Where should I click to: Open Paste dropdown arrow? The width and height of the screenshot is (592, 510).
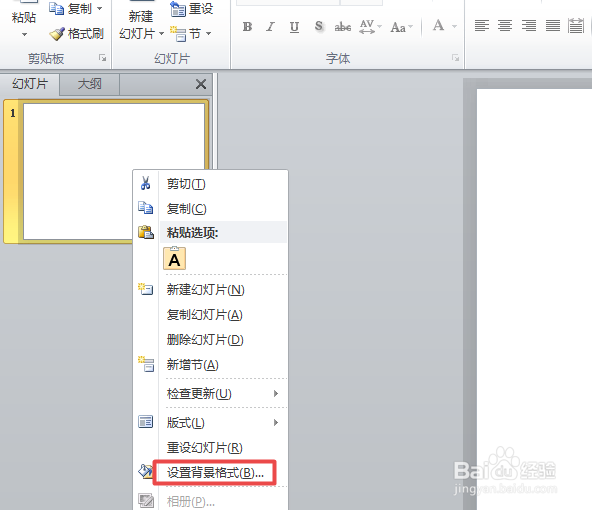(x=24, y=35)
